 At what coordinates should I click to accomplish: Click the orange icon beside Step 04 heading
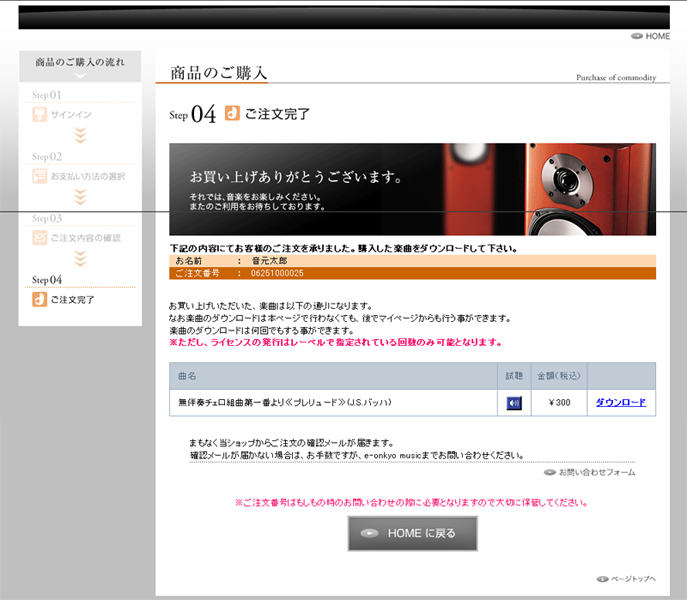(x=233, y=114)
